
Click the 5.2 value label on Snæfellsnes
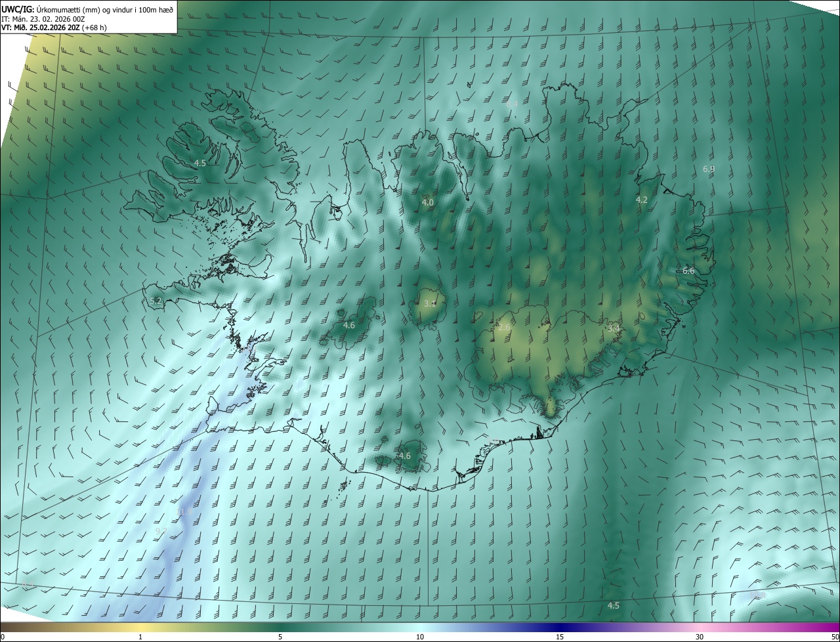(x=156, y=301)
